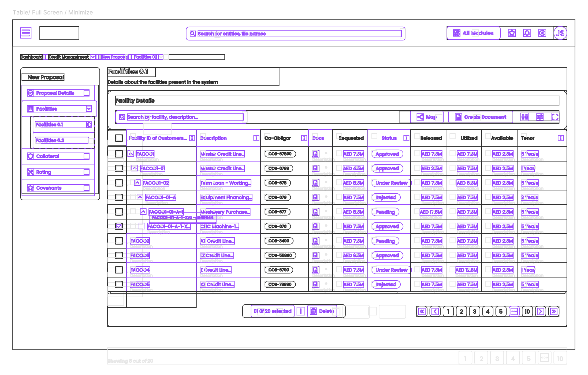Viewport: 588px width, 375px height.
Task: Open the Docs file icon on FAC001 row
Action: click(x=315, y=154)
